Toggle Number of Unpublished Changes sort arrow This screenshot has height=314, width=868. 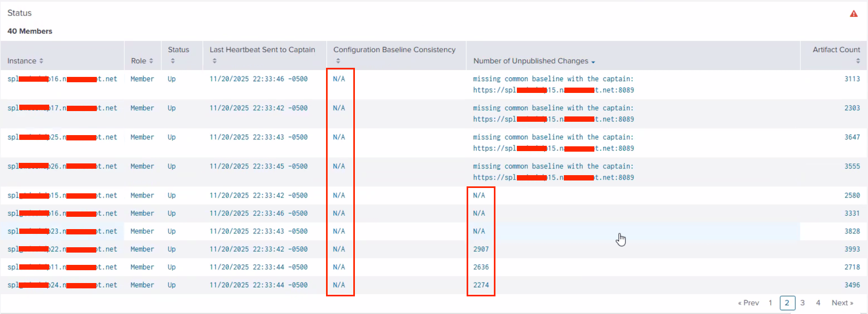593,62
